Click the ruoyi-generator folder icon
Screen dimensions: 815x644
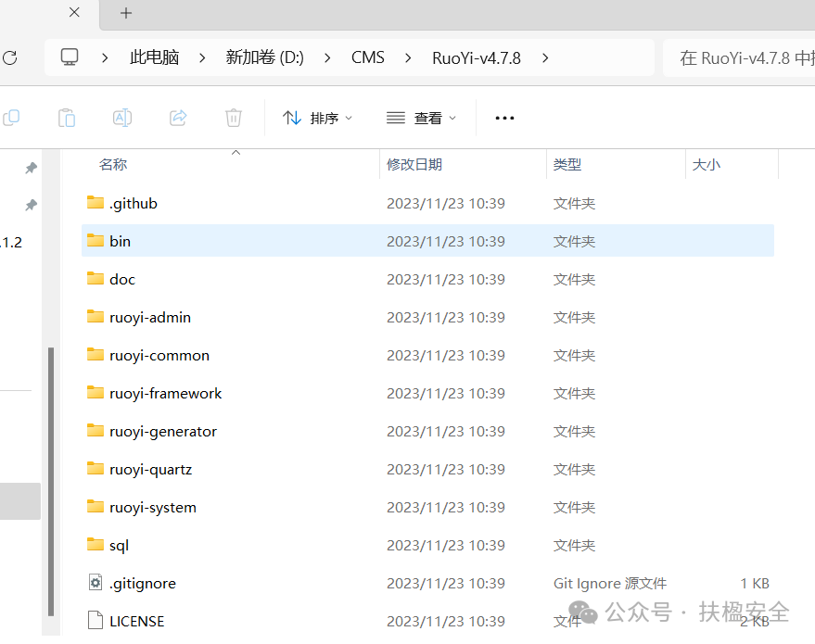click(96, 431)
